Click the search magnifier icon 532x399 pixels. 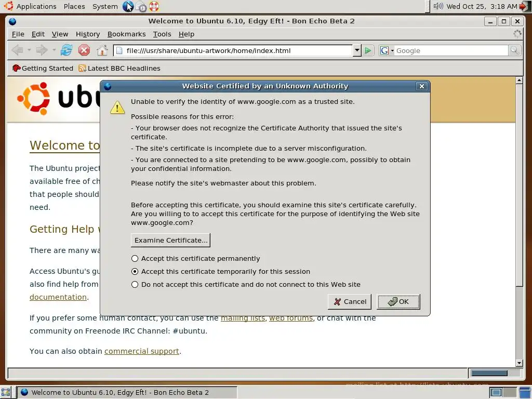pos(514,50)
